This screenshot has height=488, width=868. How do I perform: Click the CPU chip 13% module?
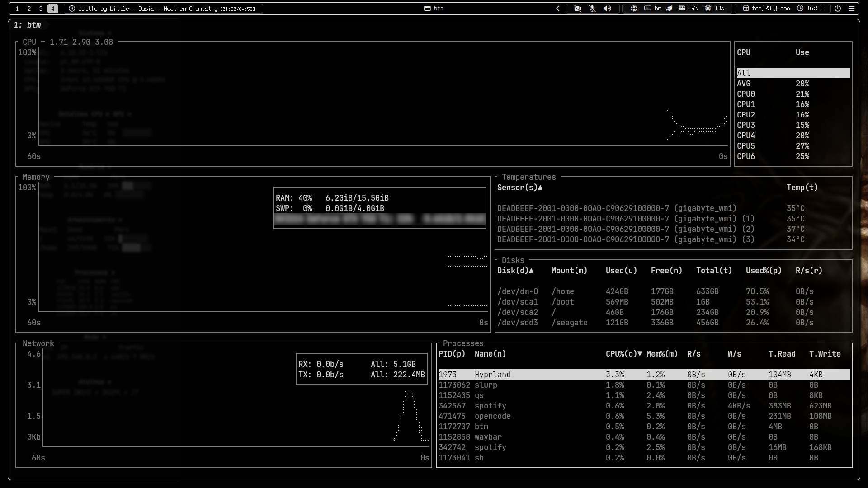(x=714, y=9)
